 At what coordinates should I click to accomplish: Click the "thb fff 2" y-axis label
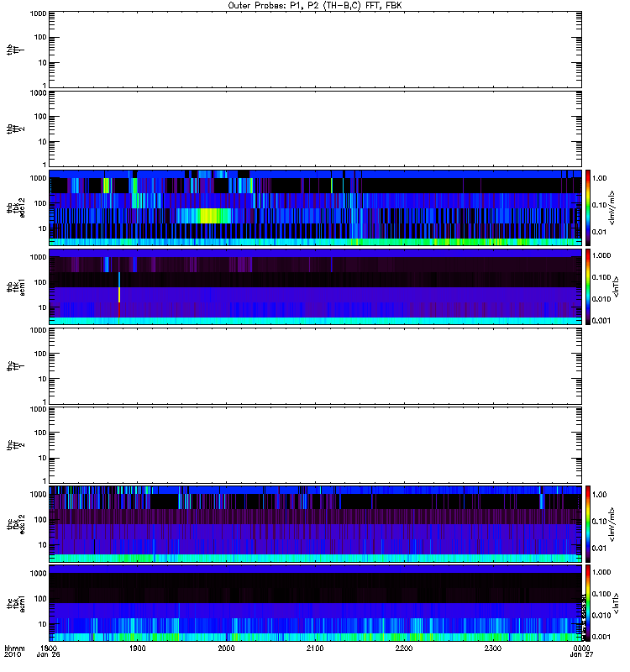pyautogui.click(x=15, y=129)
